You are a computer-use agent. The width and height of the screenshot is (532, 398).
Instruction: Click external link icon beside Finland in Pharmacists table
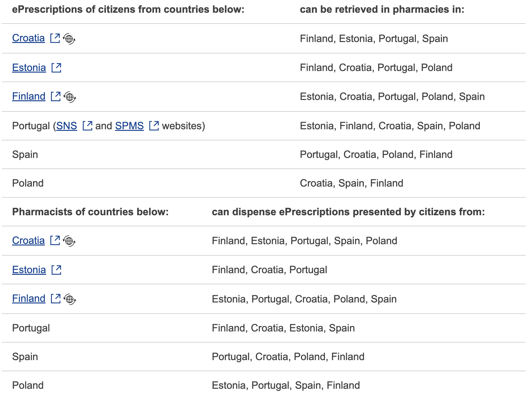pyautogui.click(x=56, y=299)
